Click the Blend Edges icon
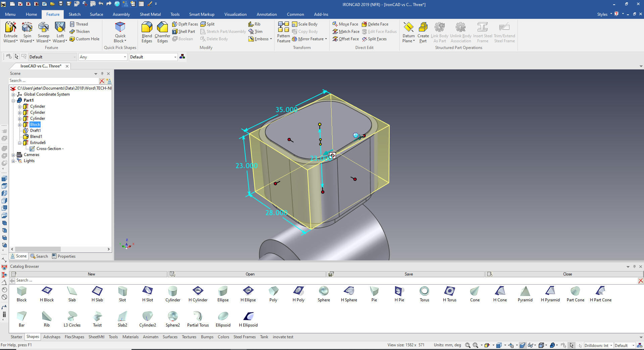Viewport: 644px width, 350px height. [147, 28]
